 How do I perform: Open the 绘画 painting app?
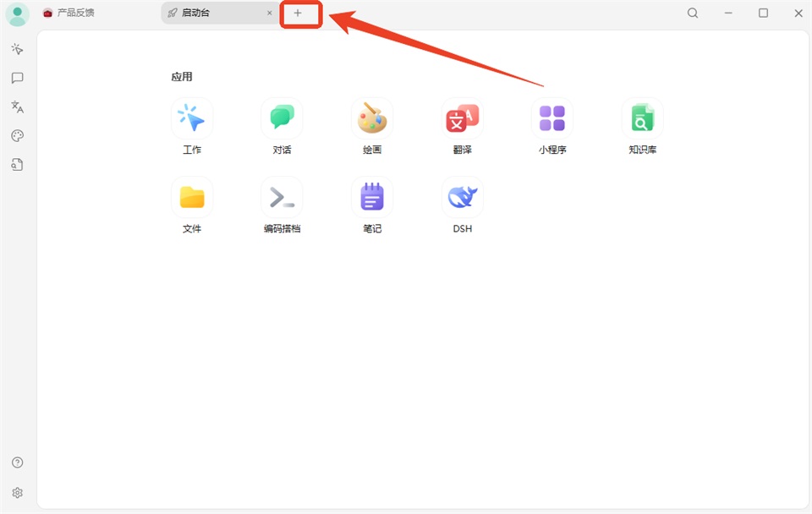tap(372, 118)
